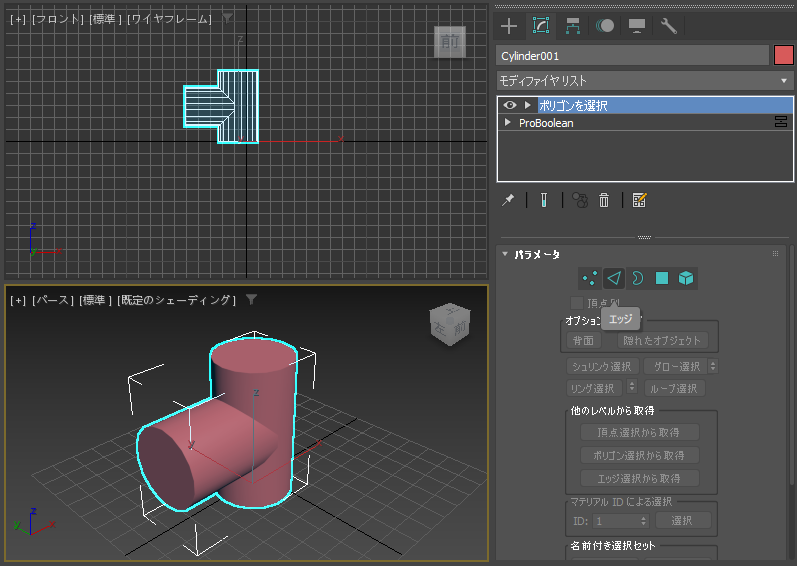The image size is (797, 566).
Task: Open the Utilities wrench tab
Action: [668, 26]
